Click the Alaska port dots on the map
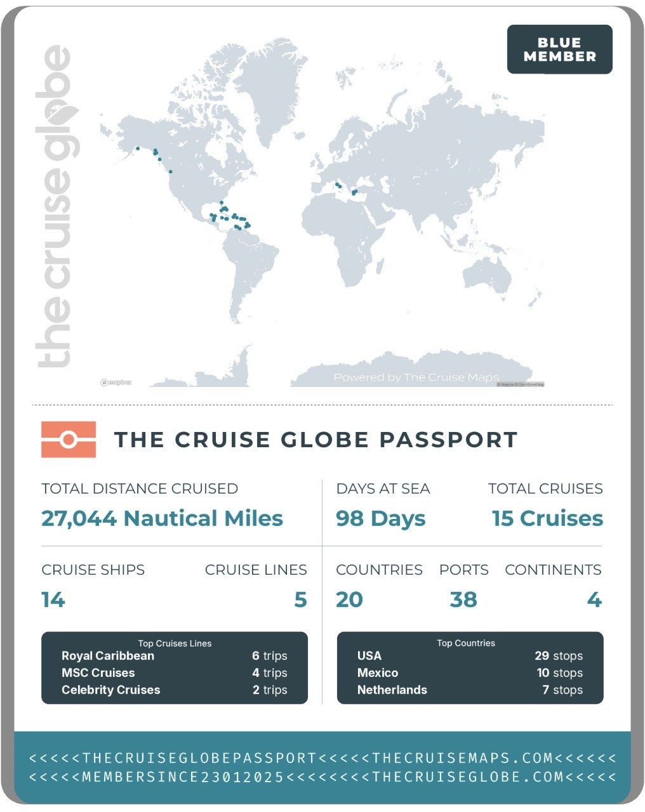The image size is (645, 812). (156, 152)
